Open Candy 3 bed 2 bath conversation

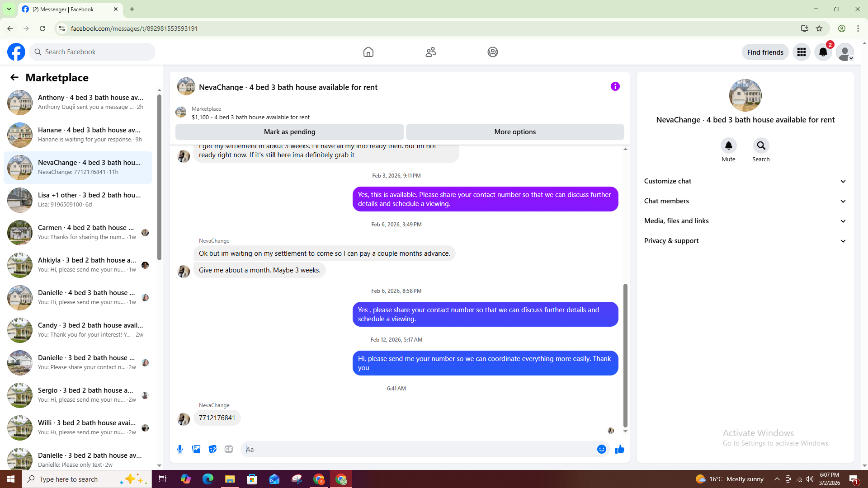78,330
